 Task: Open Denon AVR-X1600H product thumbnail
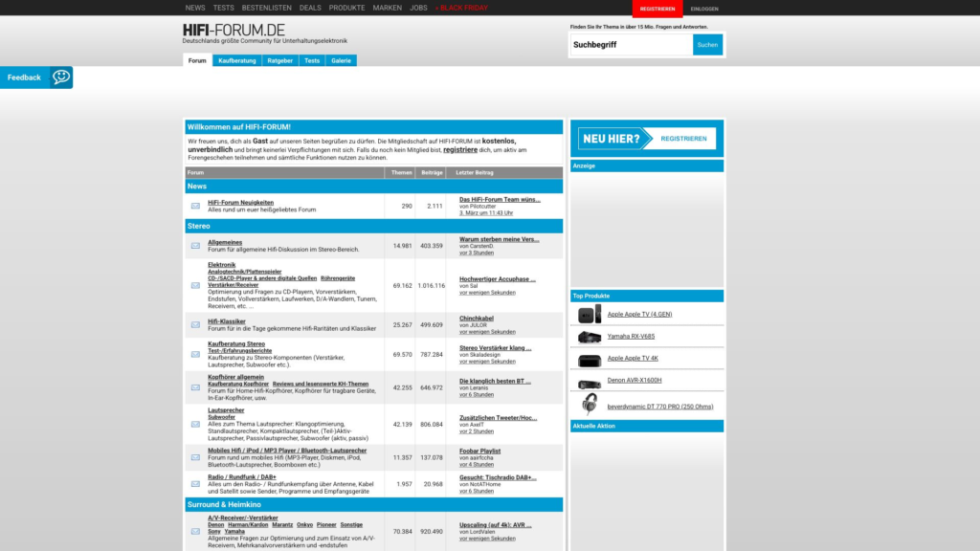coord(590,383)
